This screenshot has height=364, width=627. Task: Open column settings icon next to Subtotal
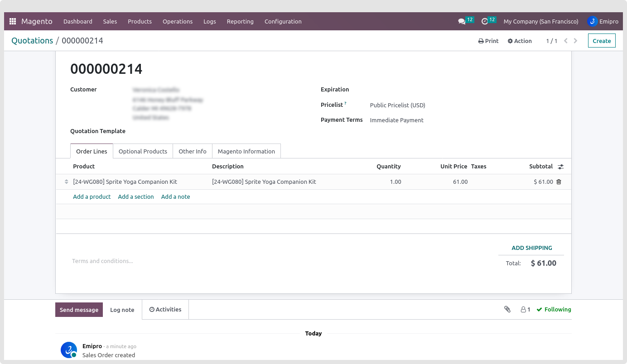tap(560, 167)
